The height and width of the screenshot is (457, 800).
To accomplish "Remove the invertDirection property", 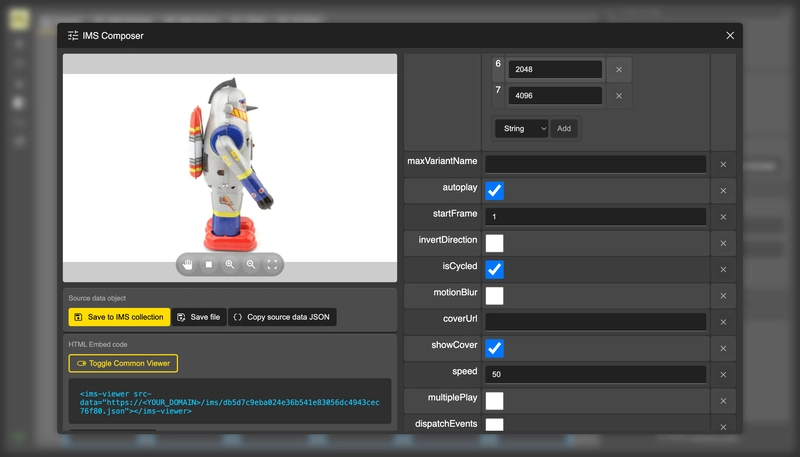I will tap(723, 243).
